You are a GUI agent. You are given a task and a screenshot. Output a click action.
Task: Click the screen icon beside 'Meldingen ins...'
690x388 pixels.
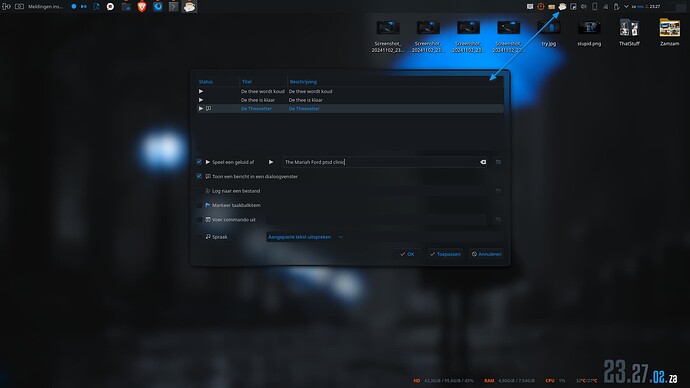19,7
